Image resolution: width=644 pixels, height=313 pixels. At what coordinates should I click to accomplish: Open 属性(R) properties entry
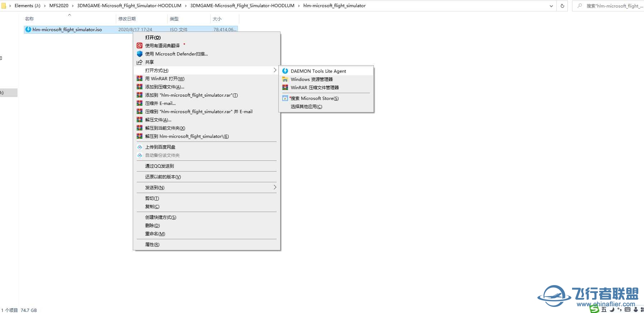206,244
